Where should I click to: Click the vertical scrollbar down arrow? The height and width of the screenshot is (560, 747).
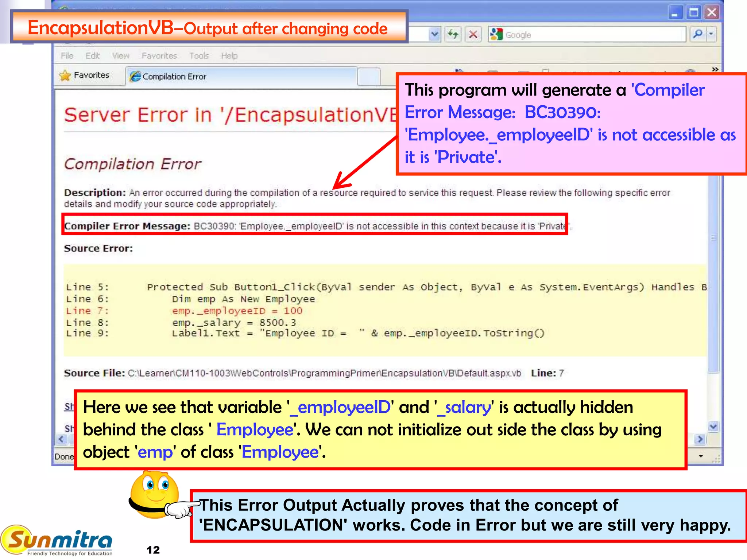click(713, 426)
